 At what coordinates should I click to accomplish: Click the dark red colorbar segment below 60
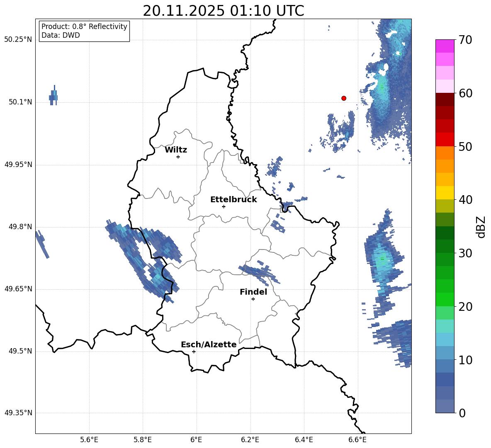pyautogui.click(x=445, y=99)
